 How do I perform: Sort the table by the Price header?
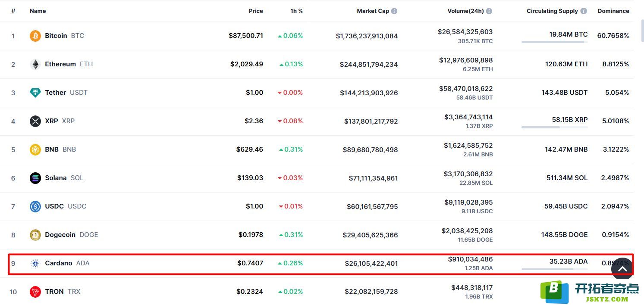(256, 11)
